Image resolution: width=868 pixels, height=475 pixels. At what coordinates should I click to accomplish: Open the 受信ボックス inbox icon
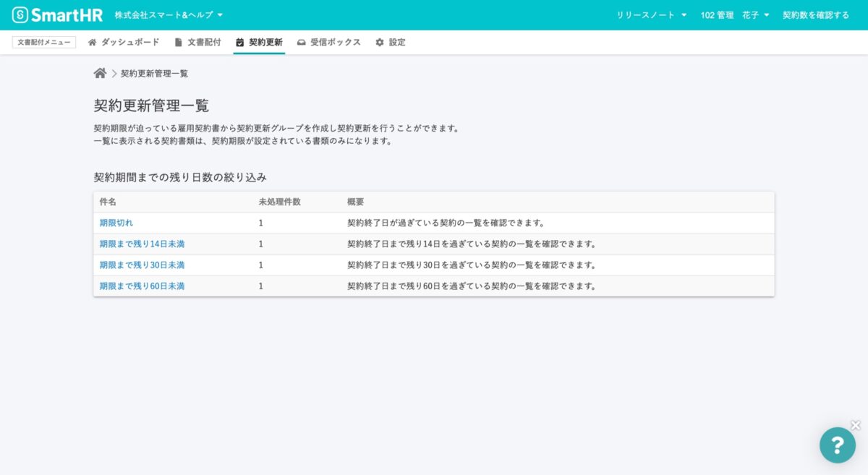click(302, 43)
